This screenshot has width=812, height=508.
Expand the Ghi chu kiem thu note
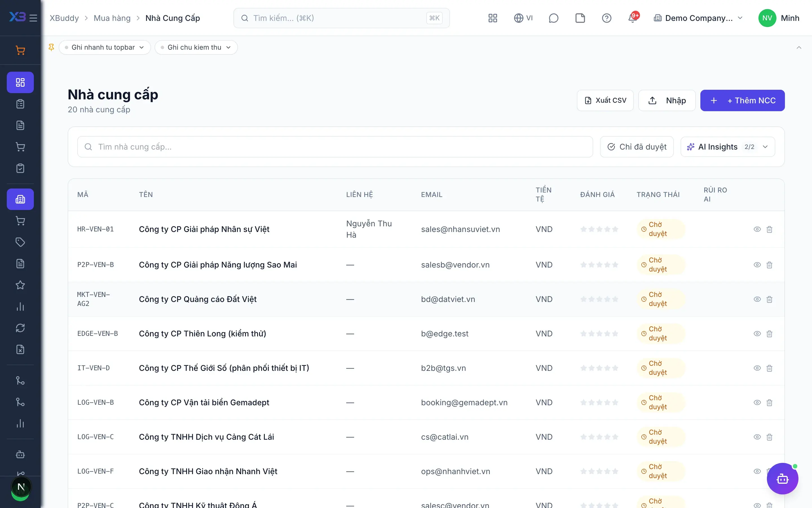[x=196, y=47]
